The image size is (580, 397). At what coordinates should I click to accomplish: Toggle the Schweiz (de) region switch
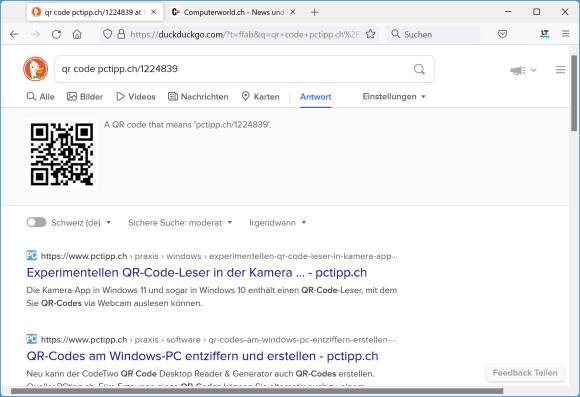click(36, 222)
